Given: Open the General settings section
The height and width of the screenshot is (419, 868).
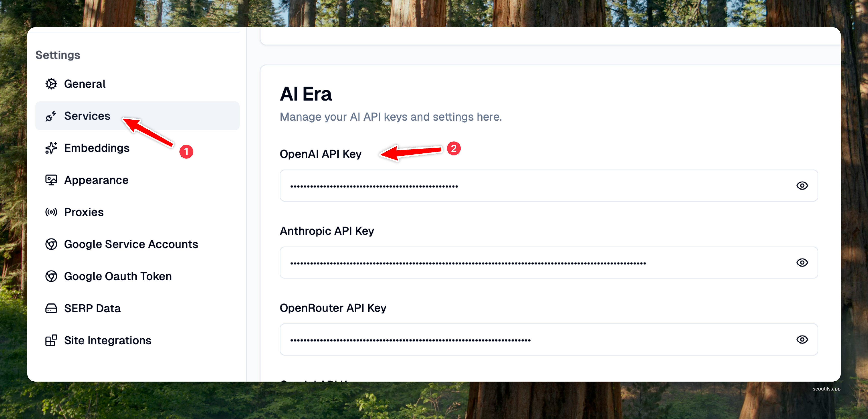Looking at the screenshot, I should (x=85, y=84).
